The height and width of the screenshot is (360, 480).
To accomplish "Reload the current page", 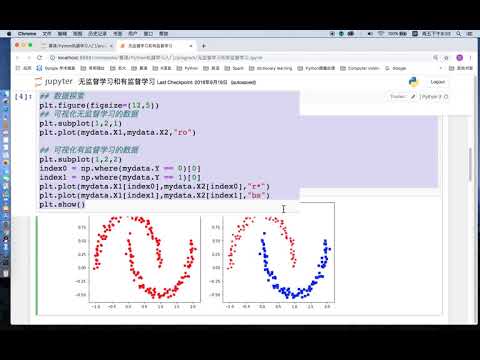I will tap(40, 58).
